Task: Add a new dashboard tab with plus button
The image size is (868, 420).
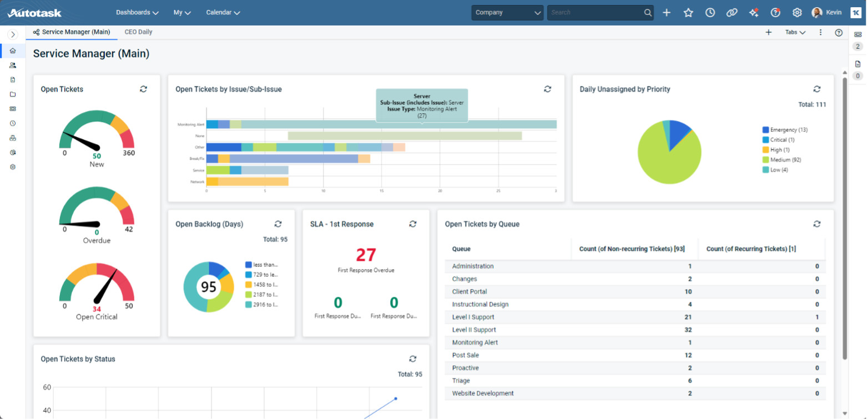Action: click(x=769, y=32)
